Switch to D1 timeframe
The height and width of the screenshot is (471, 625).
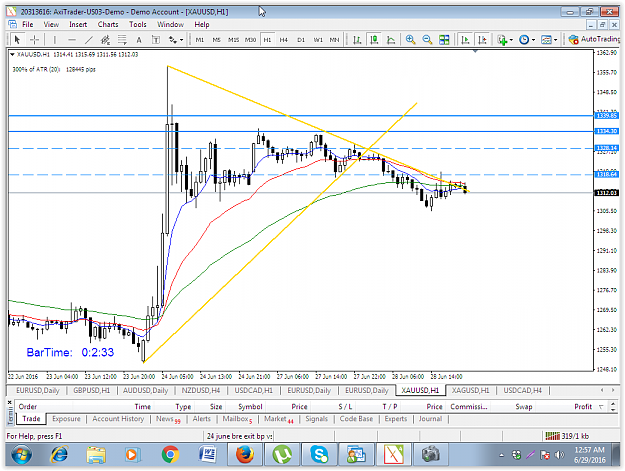point(301,39)
